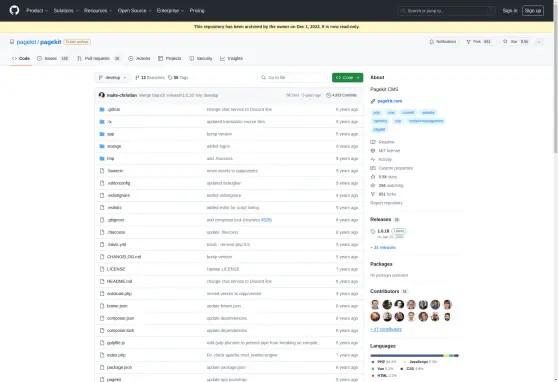Click the Go to file input
Screen dimensions: 558x382
tap(292, 78)
